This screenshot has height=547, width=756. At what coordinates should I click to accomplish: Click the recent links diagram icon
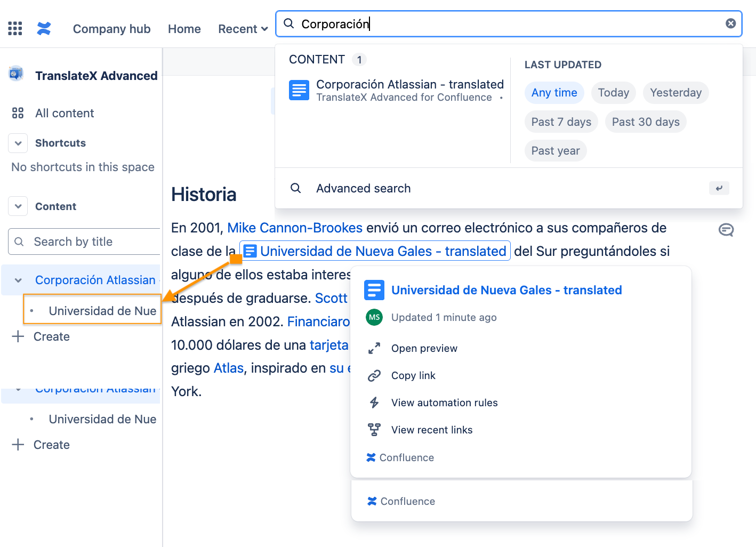374,430
